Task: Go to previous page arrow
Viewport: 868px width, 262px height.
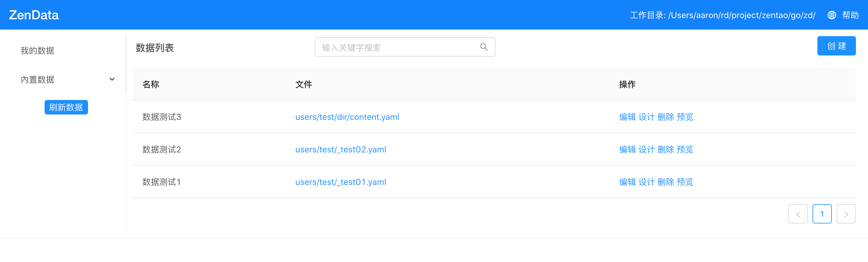Action: click(x=797, y=214)
